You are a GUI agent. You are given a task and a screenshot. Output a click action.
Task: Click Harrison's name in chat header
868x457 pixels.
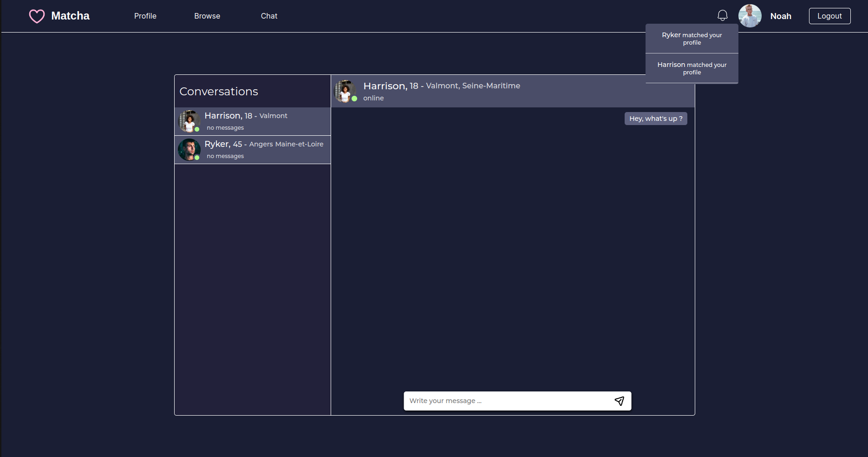(385, 86)
